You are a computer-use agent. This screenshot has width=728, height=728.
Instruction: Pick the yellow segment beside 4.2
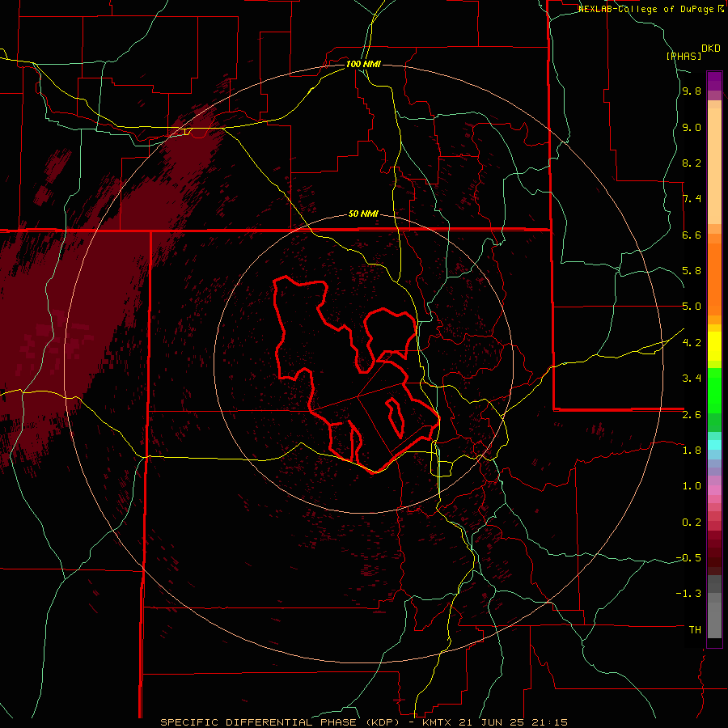[714, 346]
